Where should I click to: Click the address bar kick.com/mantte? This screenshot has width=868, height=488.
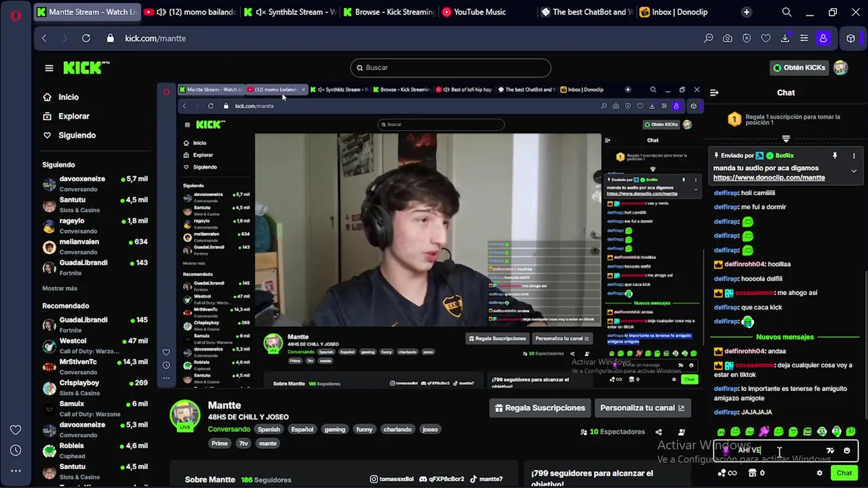[155, 39]
